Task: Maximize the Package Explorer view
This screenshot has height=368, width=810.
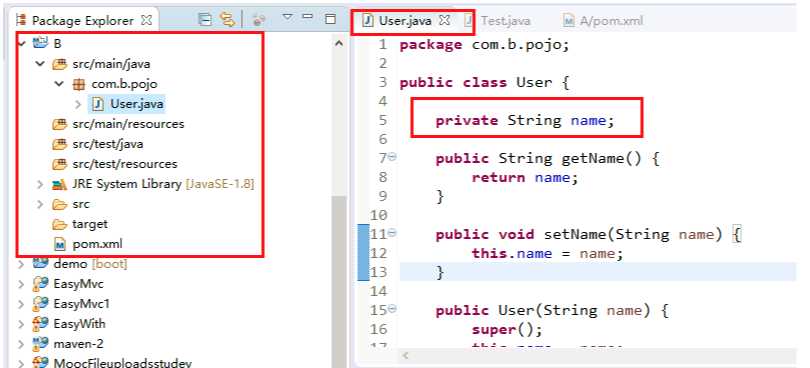Action: coord(330,19)
